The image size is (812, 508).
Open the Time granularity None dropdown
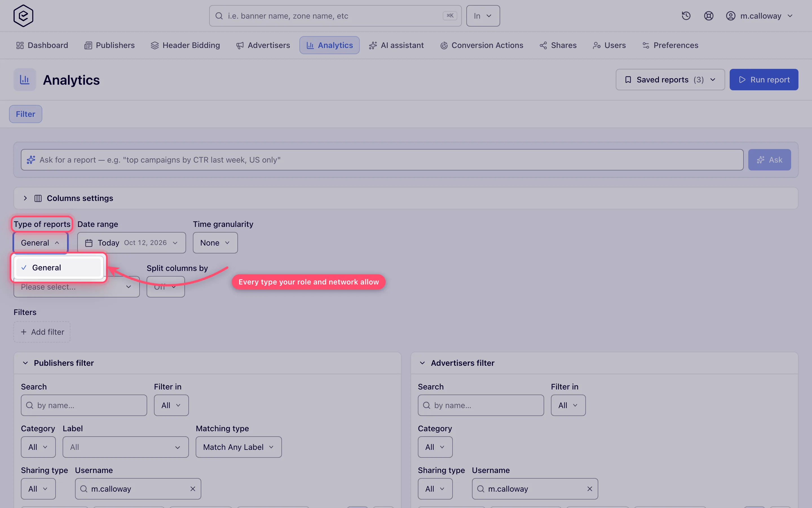point(215,243)
